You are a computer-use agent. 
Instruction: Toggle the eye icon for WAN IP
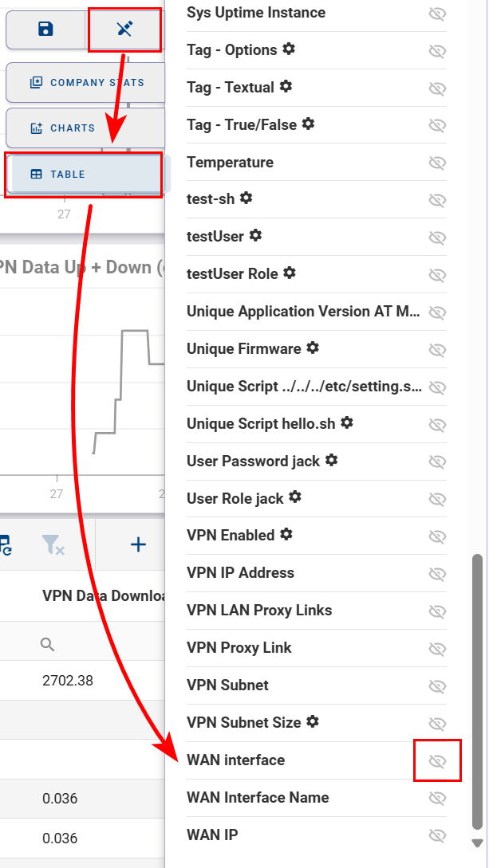coord(437,835)
